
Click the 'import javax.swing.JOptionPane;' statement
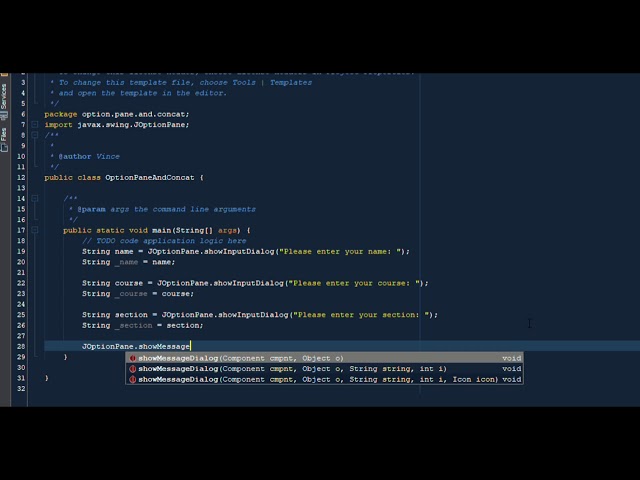117,124
